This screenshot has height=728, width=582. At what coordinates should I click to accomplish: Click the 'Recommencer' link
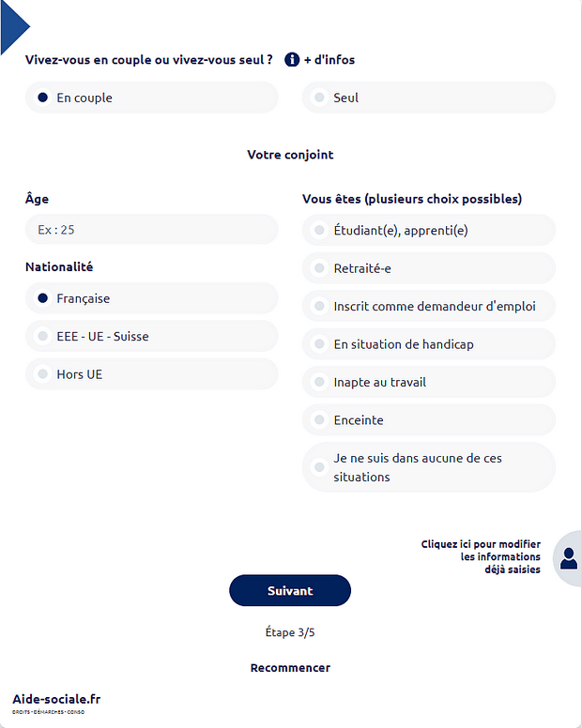pos(290,668)
